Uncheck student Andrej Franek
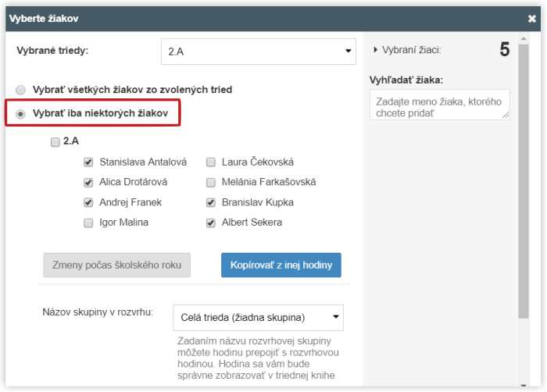 pos(89,202)
